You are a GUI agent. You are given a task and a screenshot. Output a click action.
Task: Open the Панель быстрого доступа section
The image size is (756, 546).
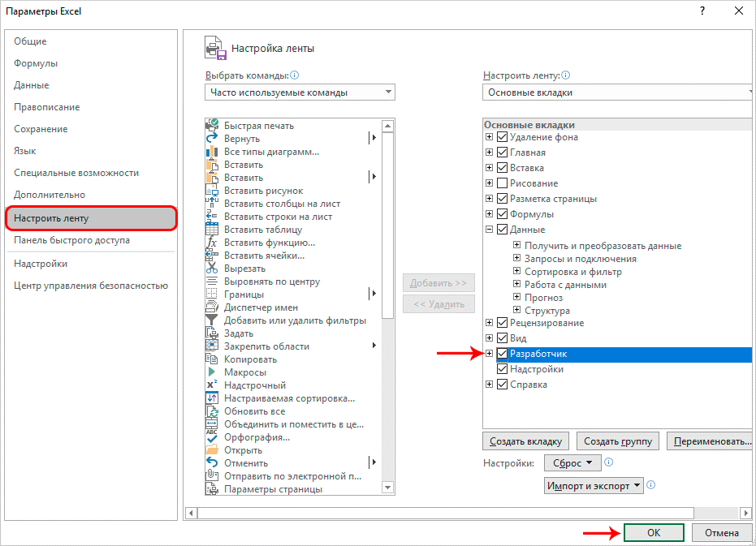pyautogui.click(x=71, y=240)
